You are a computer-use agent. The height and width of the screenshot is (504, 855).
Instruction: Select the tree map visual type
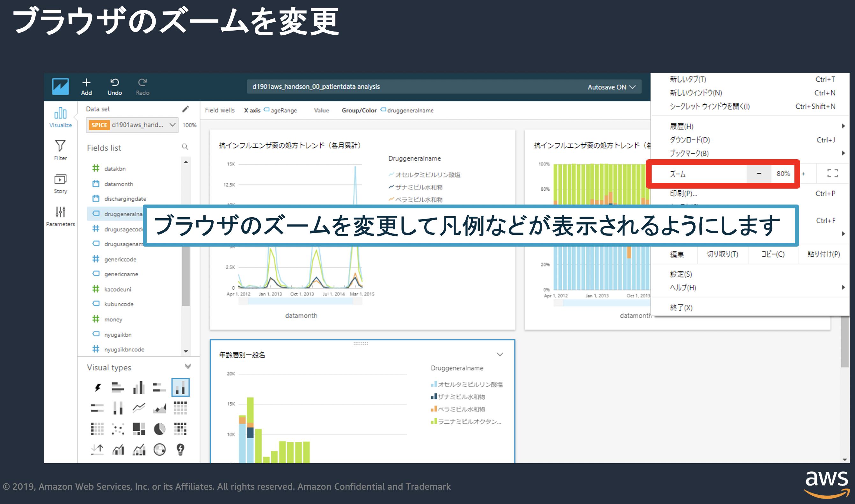click(139, 429)
